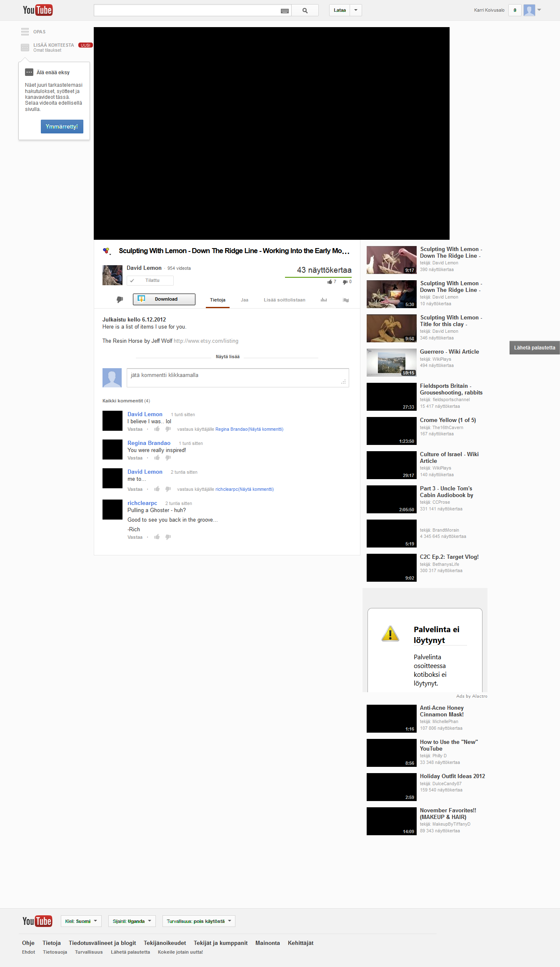Screen dimensions: 560x967
Task: Report the video with the flag icon
Action: (x=346, y=300)
